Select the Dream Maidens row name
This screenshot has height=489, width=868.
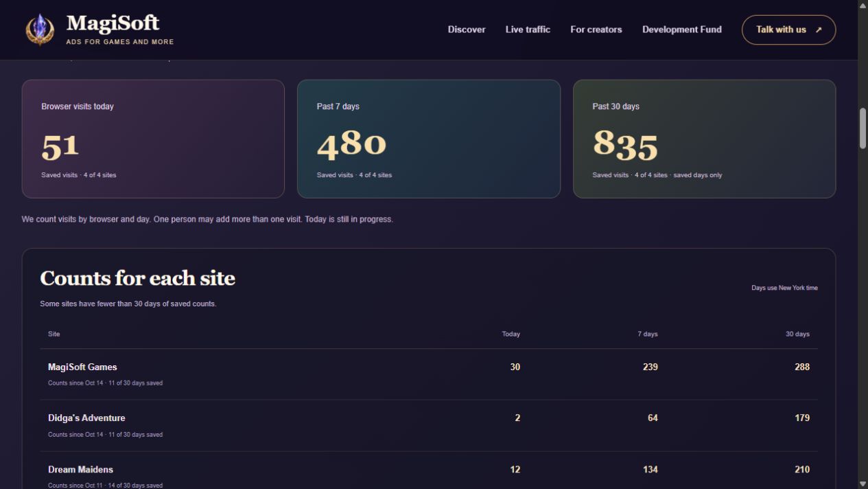coord(80,469)
